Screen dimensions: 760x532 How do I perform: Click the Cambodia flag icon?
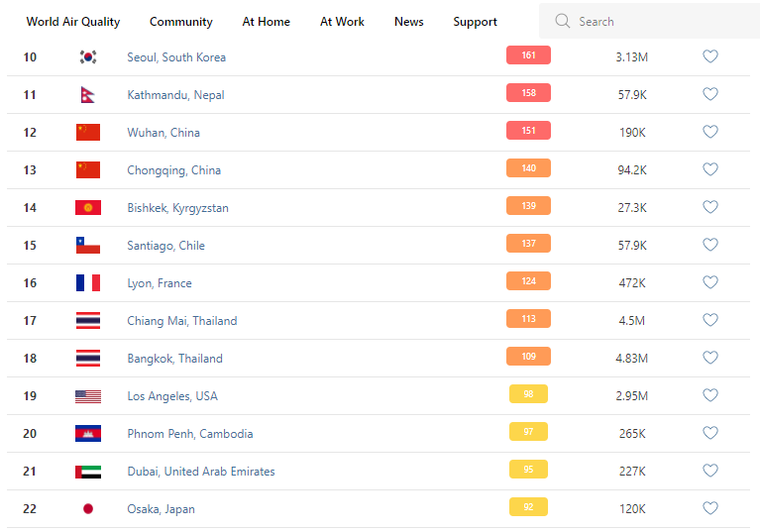pyautogui.click(x=88, y=434)
